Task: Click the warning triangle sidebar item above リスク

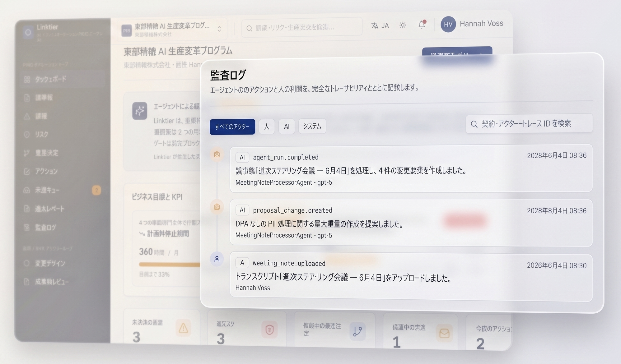Action: pos(27,116)
